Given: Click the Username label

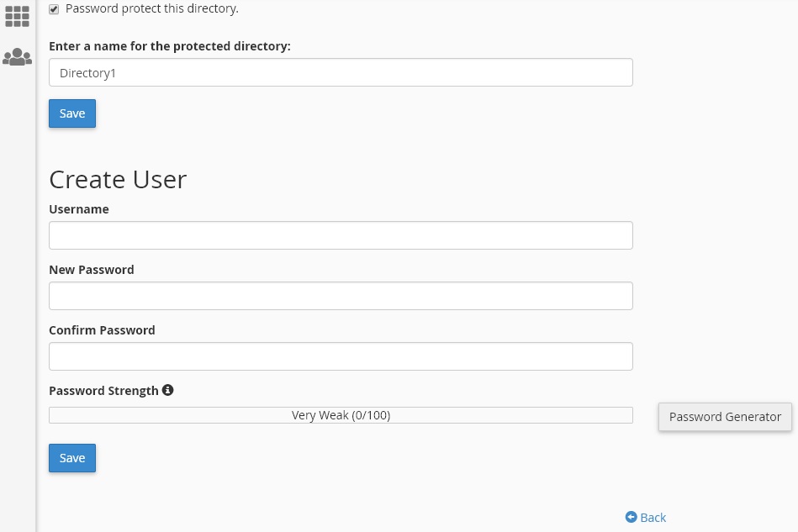Looking at the screenshot, I should click(79, 209).
